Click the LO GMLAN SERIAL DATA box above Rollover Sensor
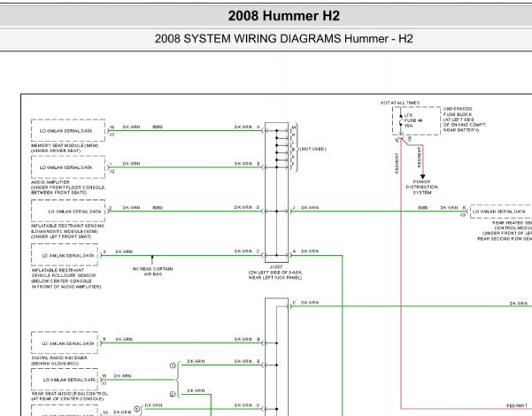The height and width of the screenshot is (416, 532). [x=65, y=255]
